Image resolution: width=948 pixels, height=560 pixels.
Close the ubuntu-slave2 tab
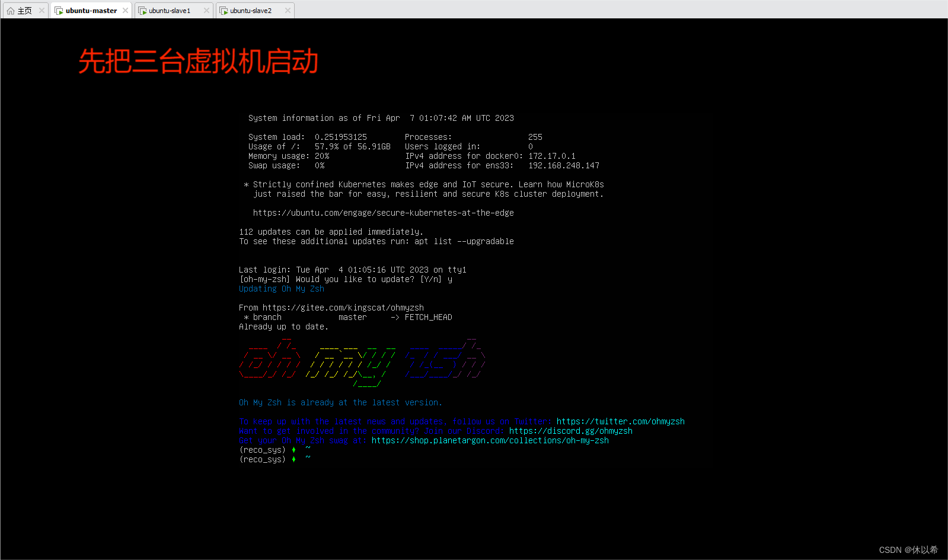[288, 11]
